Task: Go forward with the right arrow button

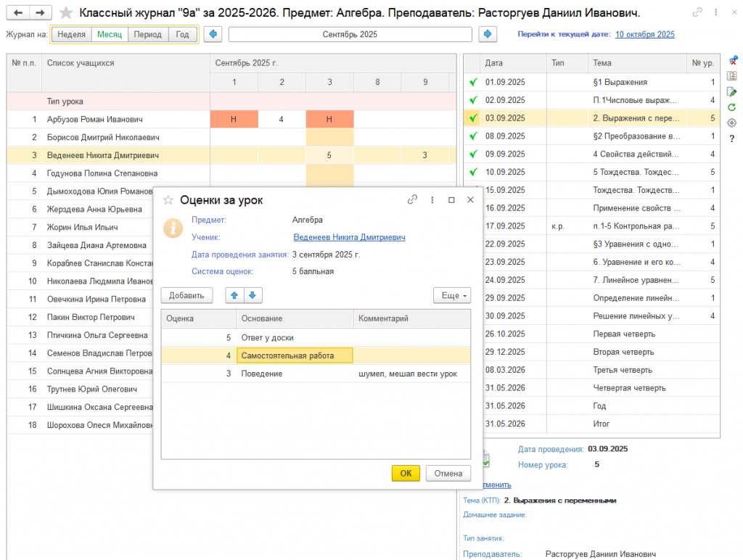Action: click(41, 13)
